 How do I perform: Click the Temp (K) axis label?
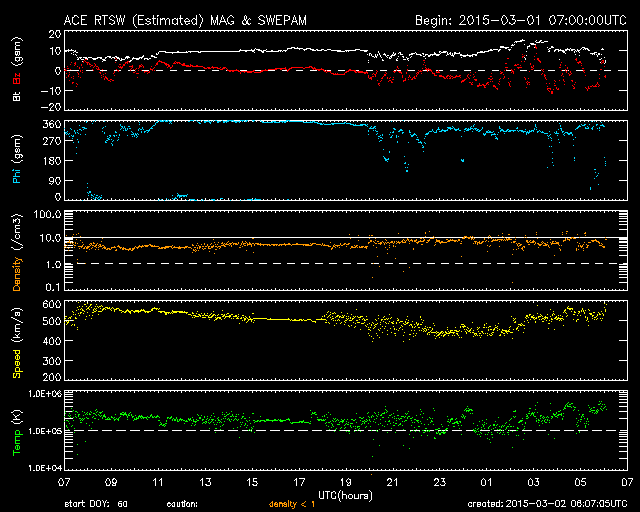click(x=16, y=432)
